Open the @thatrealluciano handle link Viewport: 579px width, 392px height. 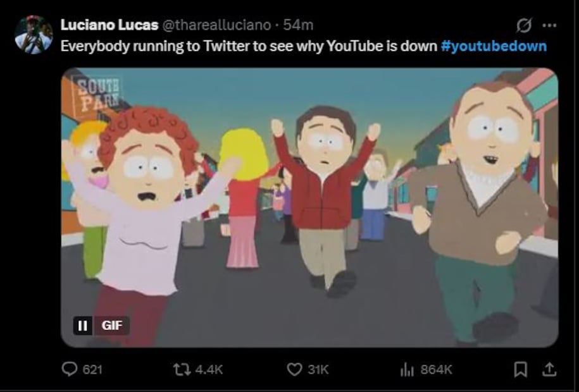[216, 25]
